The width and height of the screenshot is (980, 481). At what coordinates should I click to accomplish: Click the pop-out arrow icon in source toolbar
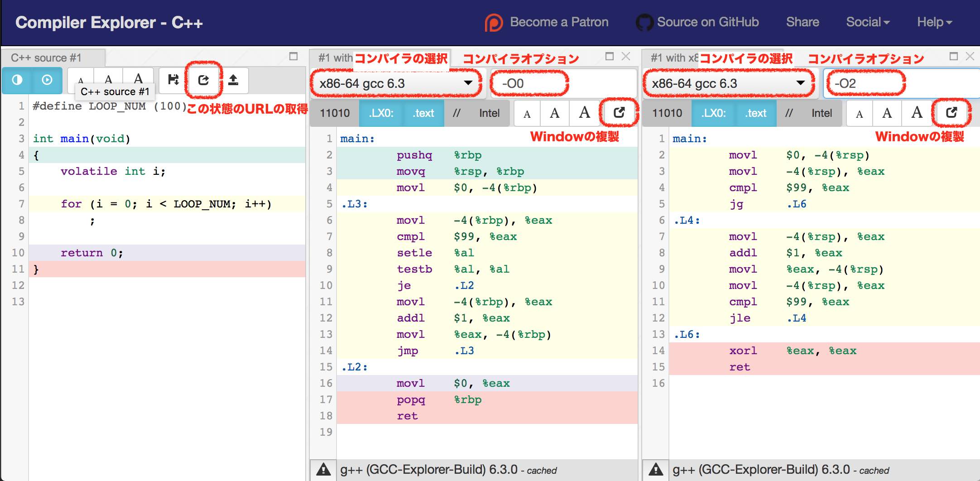coord(204,80)
